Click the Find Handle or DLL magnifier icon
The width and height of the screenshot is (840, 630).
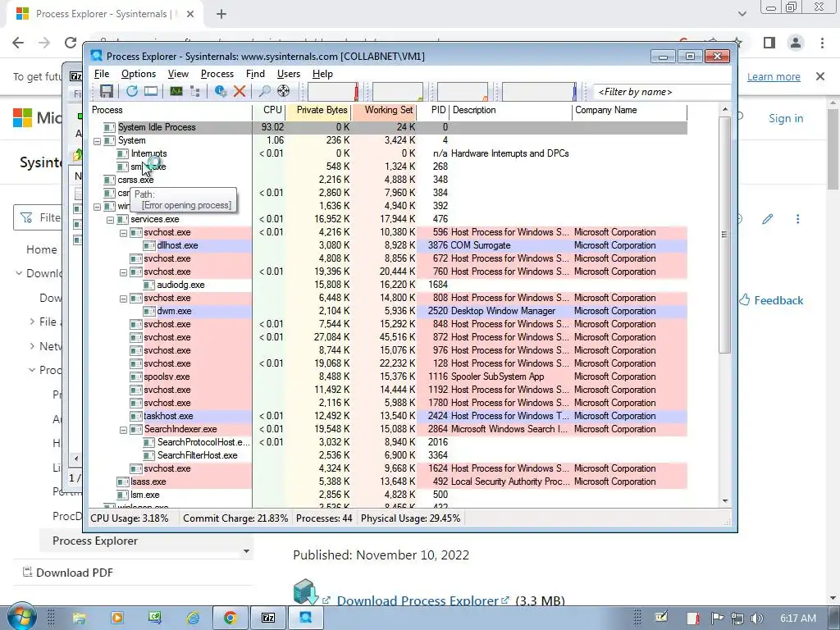[x=264, y=91]
